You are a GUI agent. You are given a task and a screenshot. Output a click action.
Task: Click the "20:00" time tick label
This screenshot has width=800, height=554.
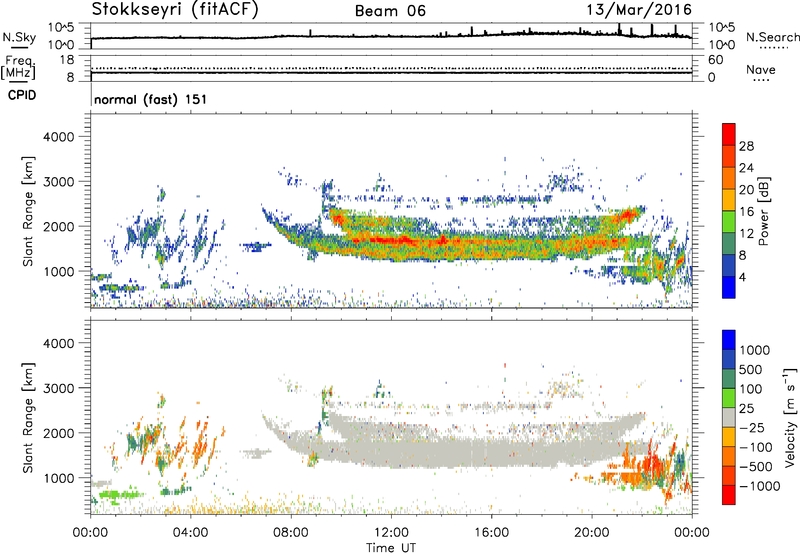click(x=591, y=533)
